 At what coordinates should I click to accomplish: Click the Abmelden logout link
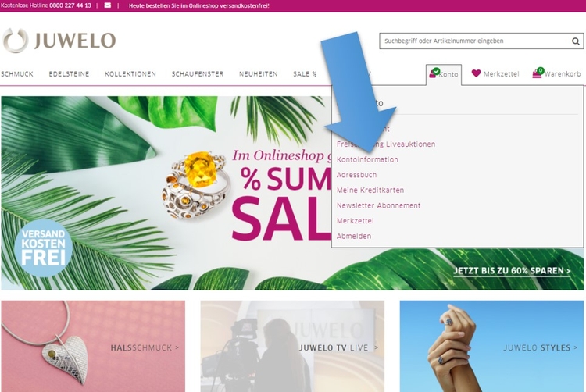pos(354,236)
